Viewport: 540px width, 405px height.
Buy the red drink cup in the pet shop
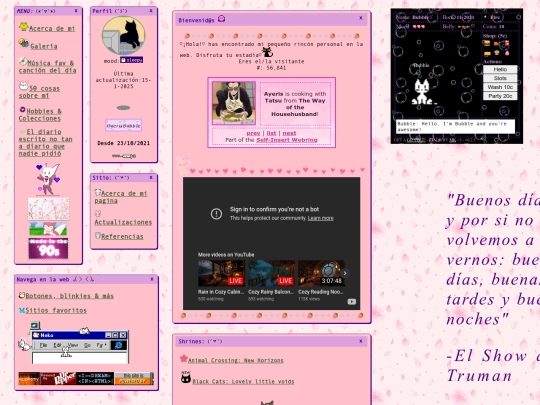point(506,44)
